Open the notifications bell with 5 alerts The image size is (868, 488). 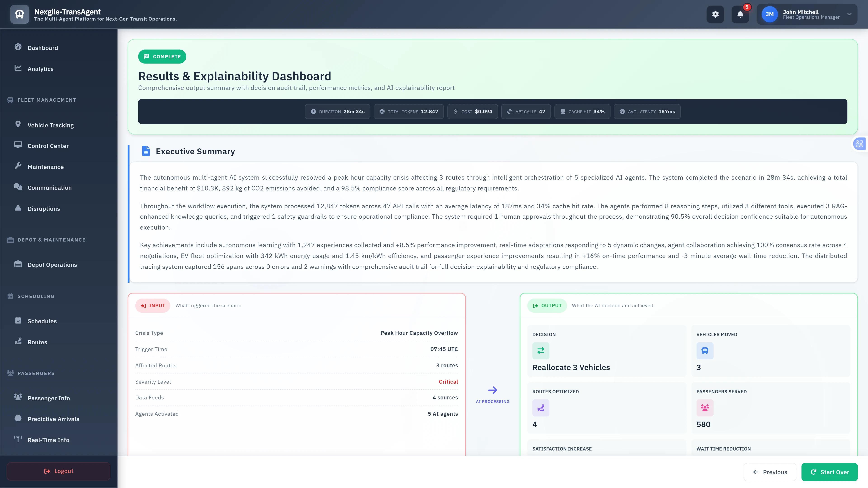tap(740, 14)
